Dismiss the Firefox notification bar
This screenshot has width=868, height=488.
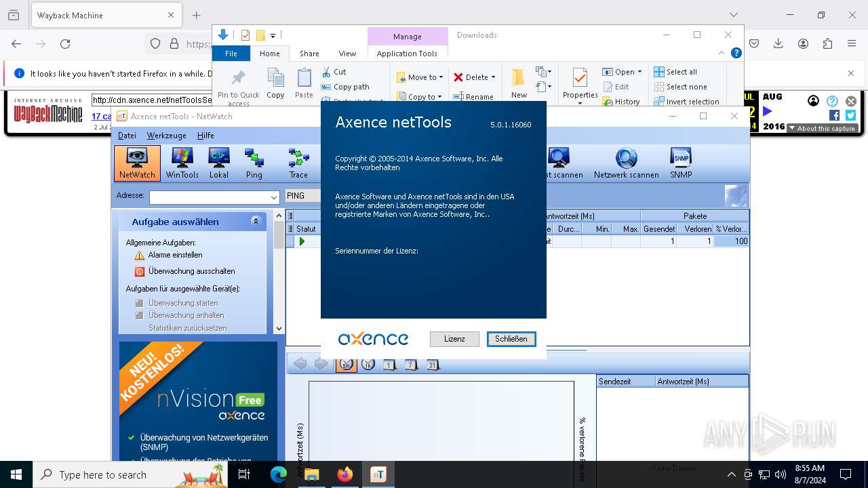[x=851, y=73]
